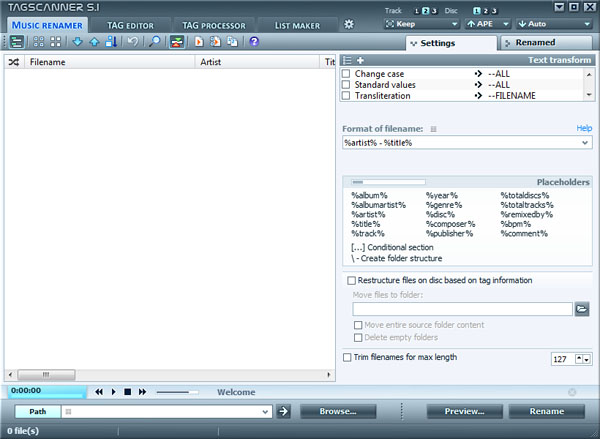
Task: Click the Browse... button
Action: [338, 411]
